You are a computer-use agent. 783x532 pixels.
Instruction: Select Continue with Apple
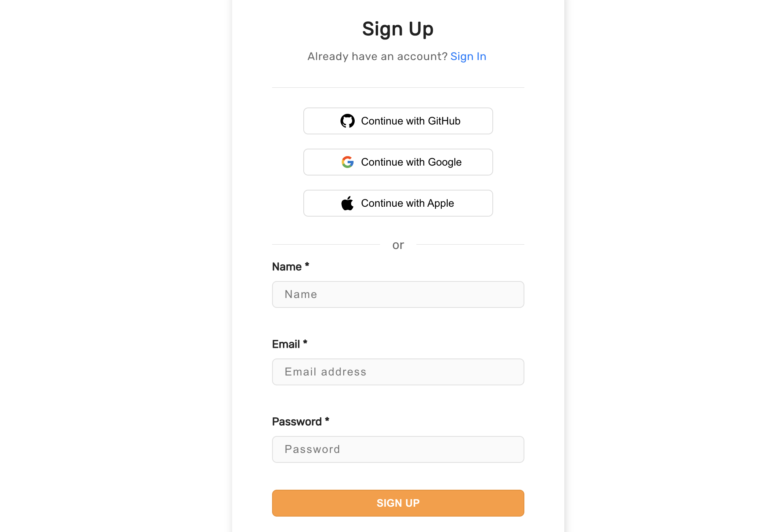tap(398, 203)
